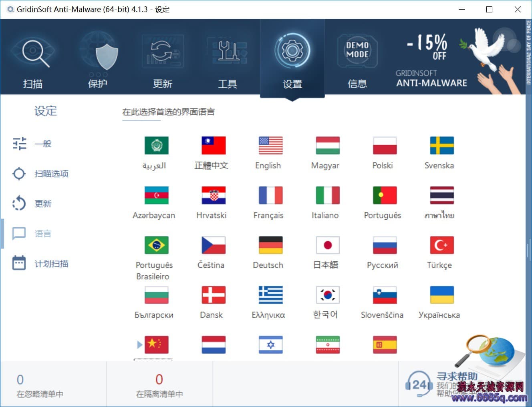Select the Português Portugal flag
Viewport: 532px width, 407px height.
coord(385,195)
